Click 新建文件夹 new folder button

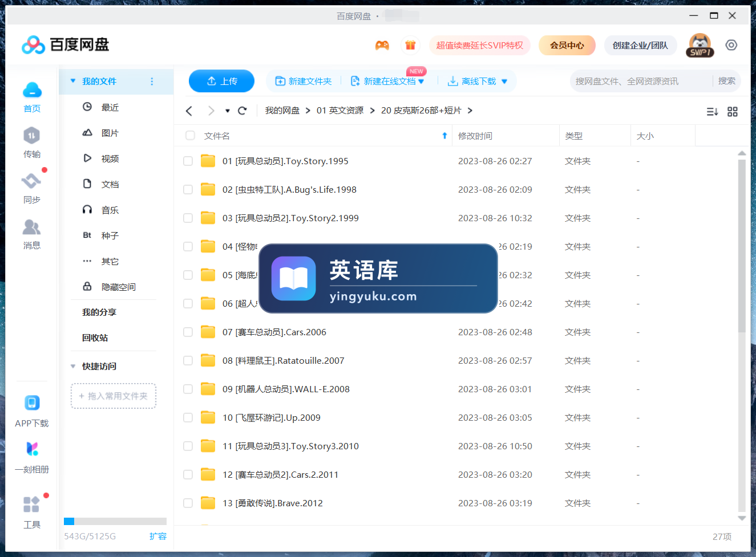tap(304, 82)
